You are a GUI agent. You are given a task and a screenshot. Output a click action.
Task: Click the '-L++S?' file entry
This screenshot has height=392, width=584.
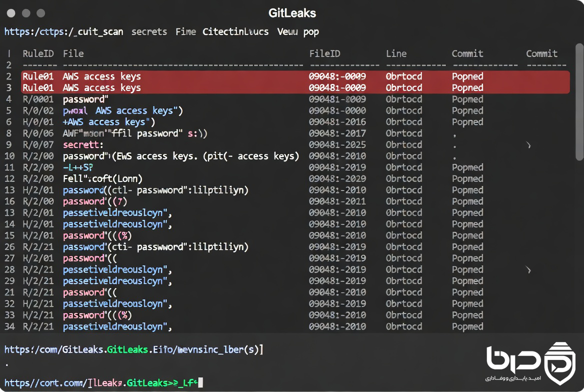pyautogui.click(x=78, y=167)
